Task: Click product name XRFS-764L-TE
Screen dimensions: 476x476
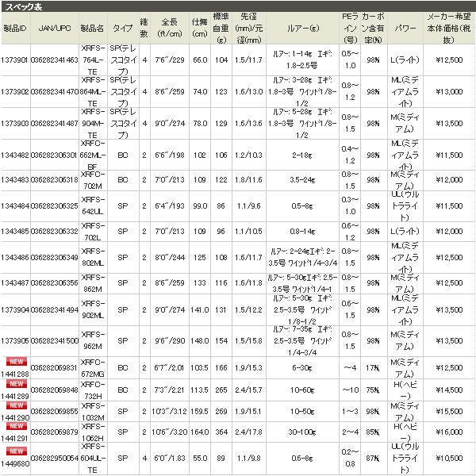Action: pyautogui.click(x=93, y=60)
